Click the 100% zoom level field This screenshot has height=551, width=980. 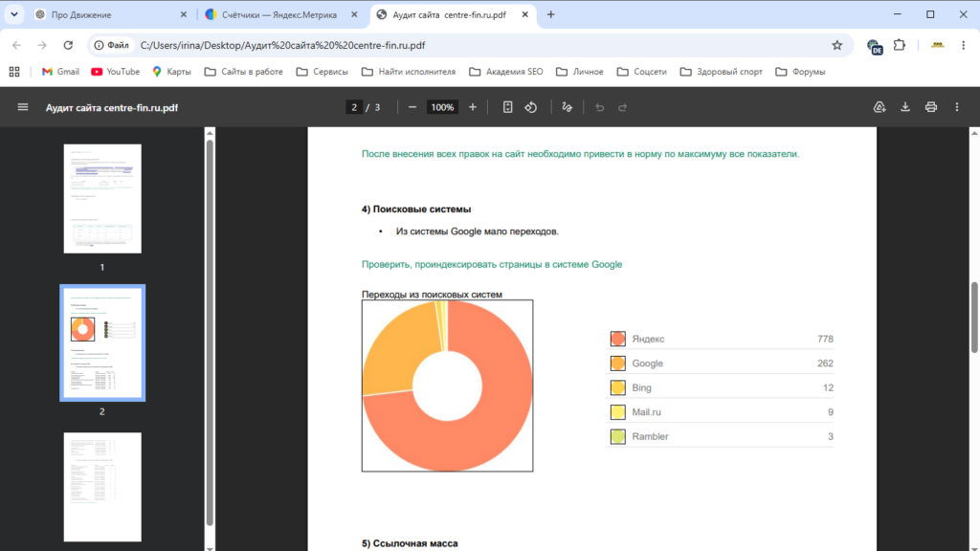tap(442, 107)
